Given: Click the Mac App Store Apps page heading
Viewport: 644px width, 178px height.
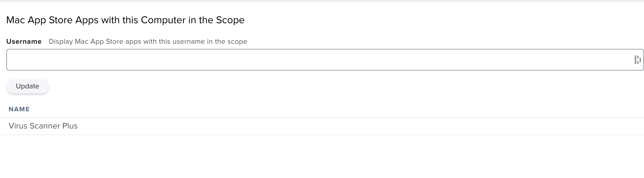Looking at the screenshot, I should pyautogui.click(x=125, y=20).
